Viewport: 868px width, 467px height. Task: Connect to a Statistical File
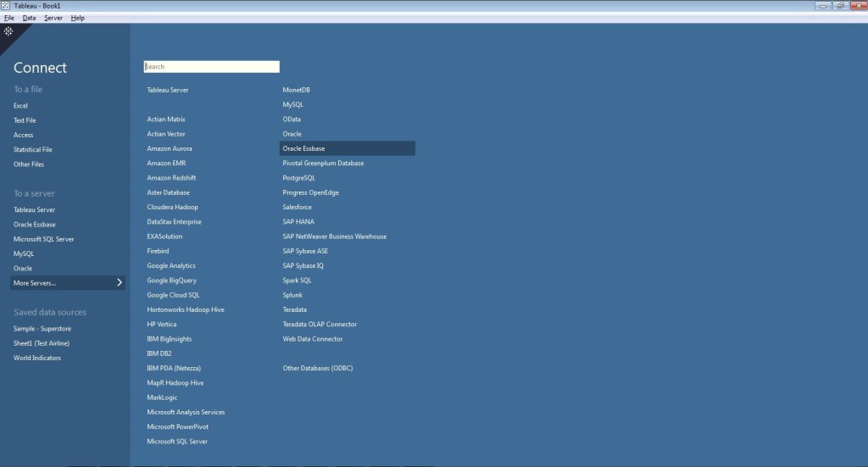33,149
